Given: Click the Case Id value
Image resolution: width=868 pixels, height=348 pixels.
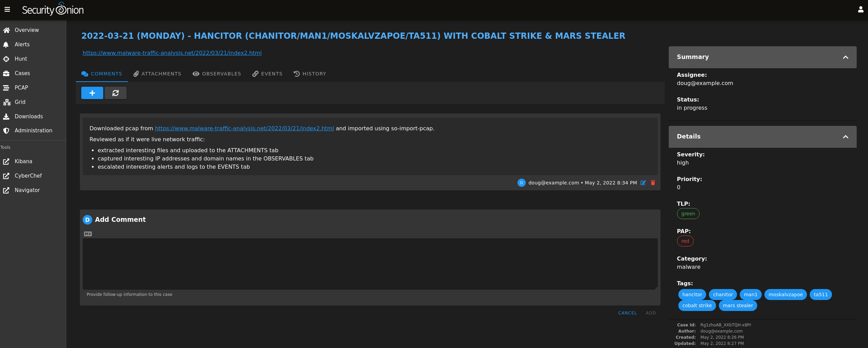Looking at the screenshot, I should [726, 325].
